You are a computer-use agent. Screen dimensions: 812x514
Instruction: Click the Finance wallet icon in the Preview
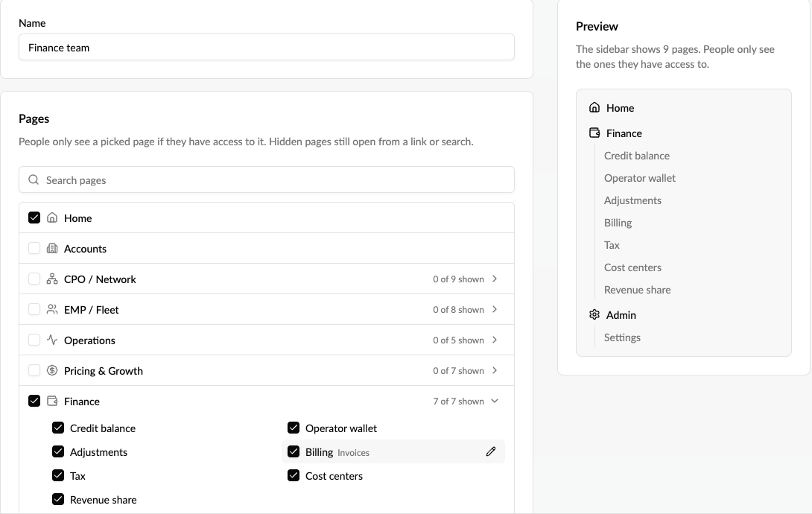594,133
